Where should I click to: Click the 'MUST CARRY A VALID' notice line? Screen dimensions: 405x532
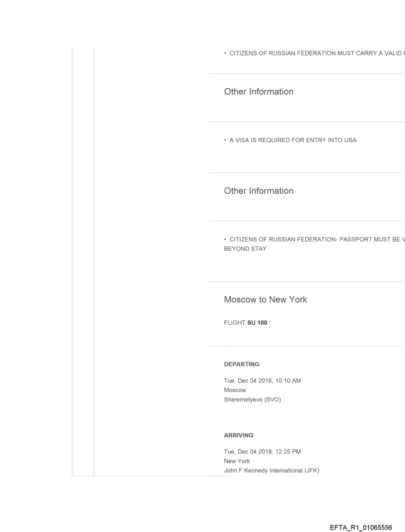pyautogui.click(x=314, y=54)
